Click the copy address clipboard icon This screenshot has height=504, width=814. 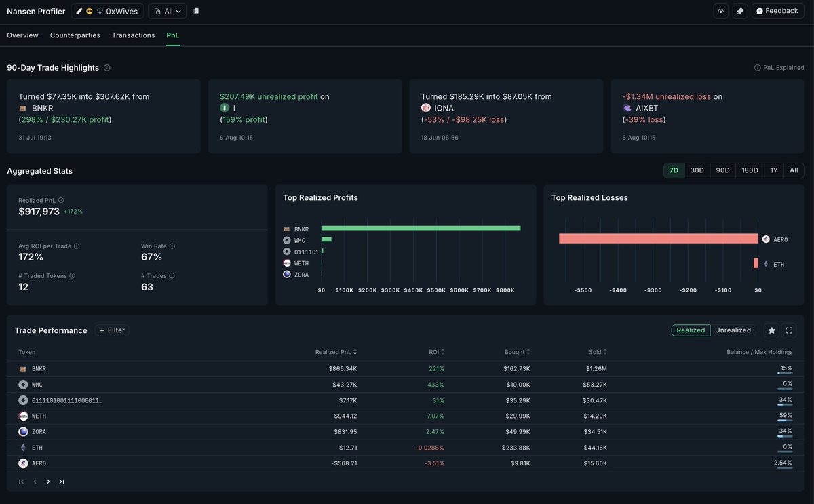coord(196,12)
